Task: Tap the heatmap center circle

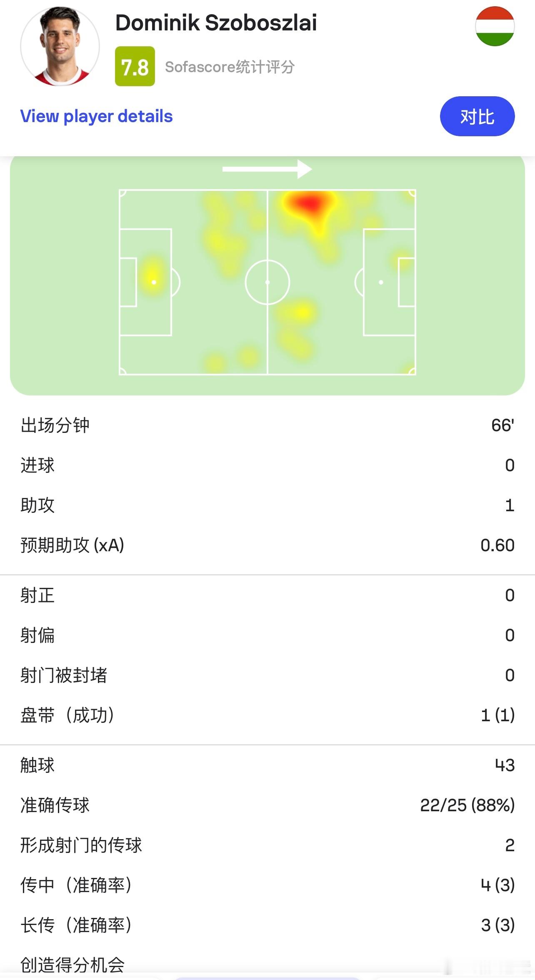Action: (267, 282)
